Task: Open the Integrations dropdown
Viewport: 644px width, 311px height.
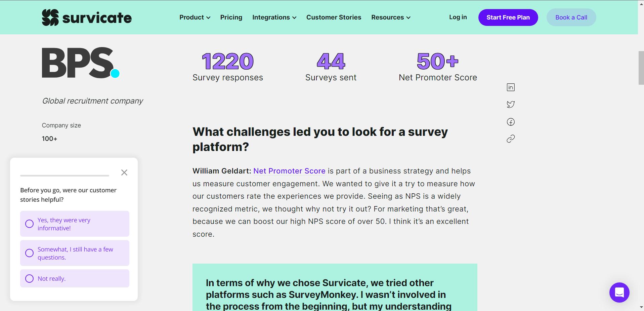Action: coord(274,17)
